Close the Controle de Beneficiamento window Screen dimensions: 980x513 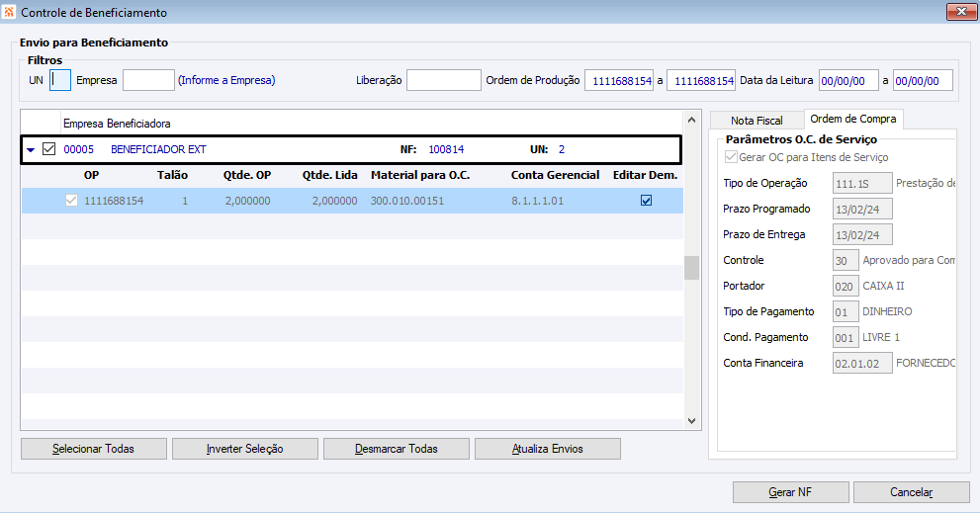tap(961, 11)
